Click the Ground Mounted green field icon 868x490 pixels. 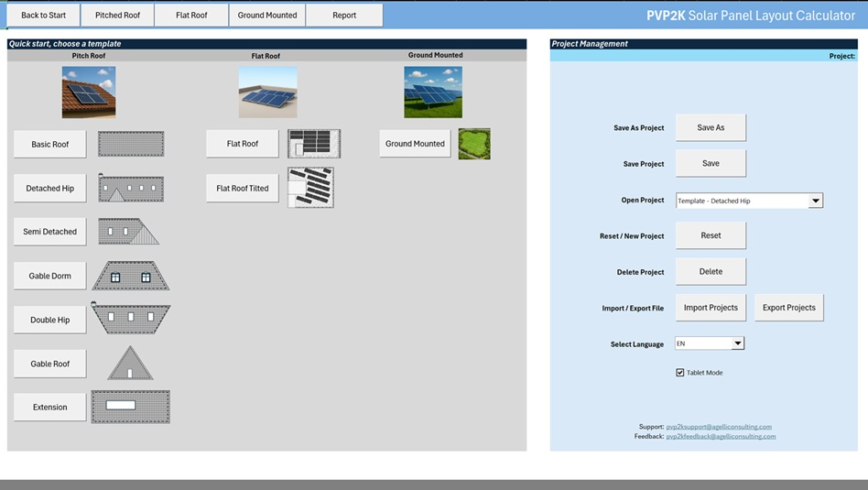(x=474, y=144)
